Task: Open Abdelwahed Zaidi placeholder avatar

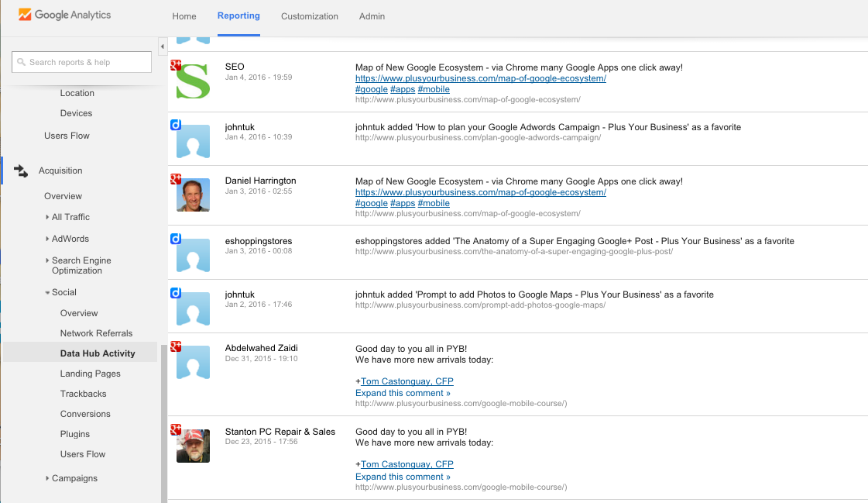Action: (x=194, y=362)
